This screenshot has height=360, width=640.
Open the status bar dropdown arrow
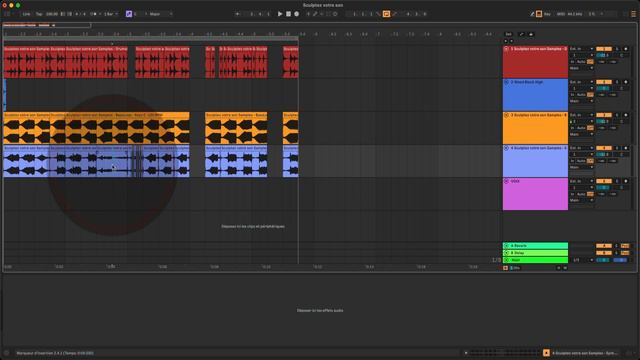466,353
